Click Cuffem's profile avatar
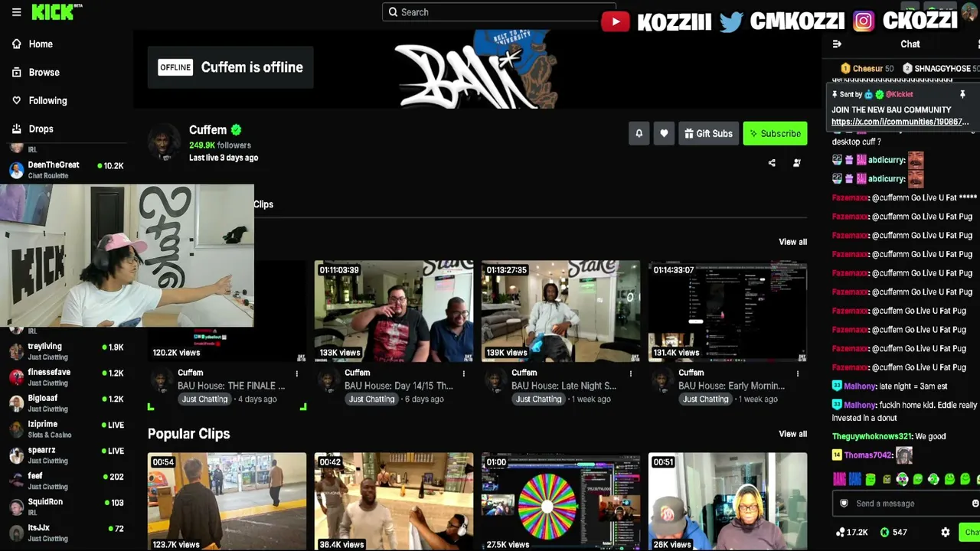The width and height of the screenshot is (980, 551). pos(164,143)
